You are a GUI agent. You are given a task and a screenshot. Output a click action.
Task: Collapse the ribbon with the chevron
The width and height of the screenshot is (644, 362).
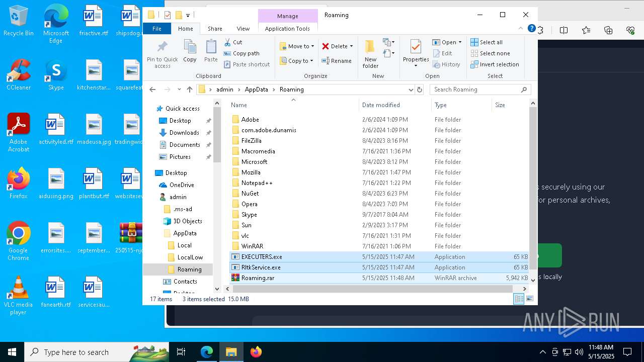521,29
